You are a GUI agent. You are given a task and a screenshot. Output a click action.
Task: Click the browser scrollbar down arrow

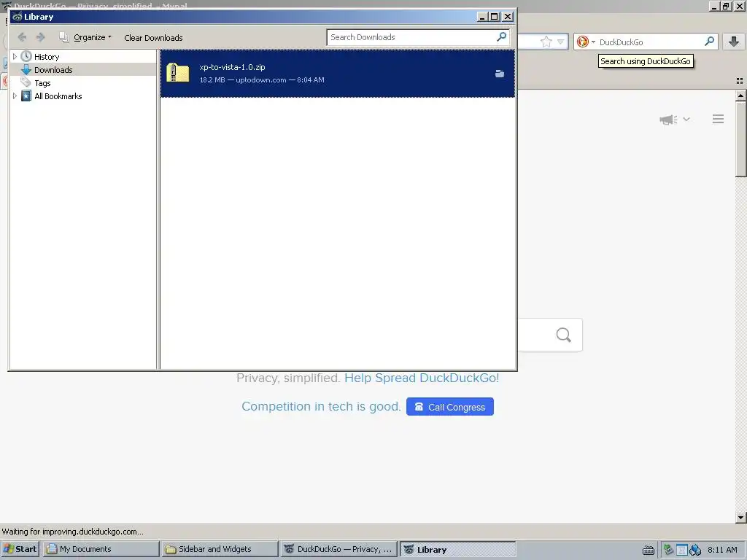pos(740,517)
